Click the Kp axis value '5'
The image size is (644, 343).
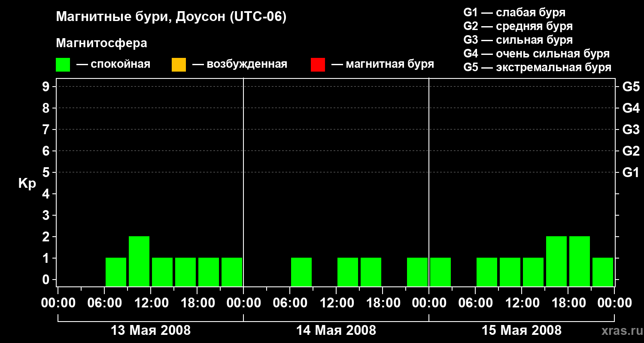click(x=47, y=172)
